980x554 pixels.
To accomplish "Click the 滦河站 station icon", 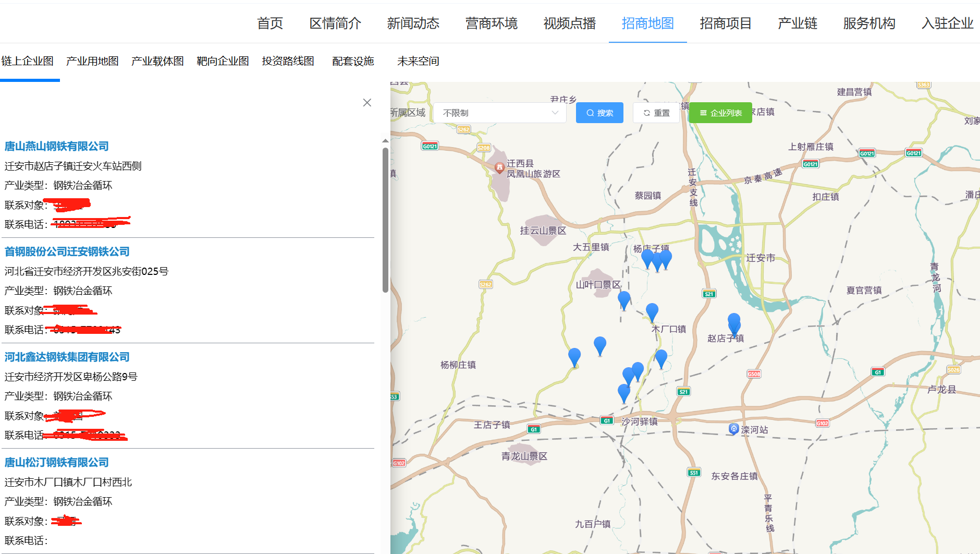I will (x=733, y=429).
